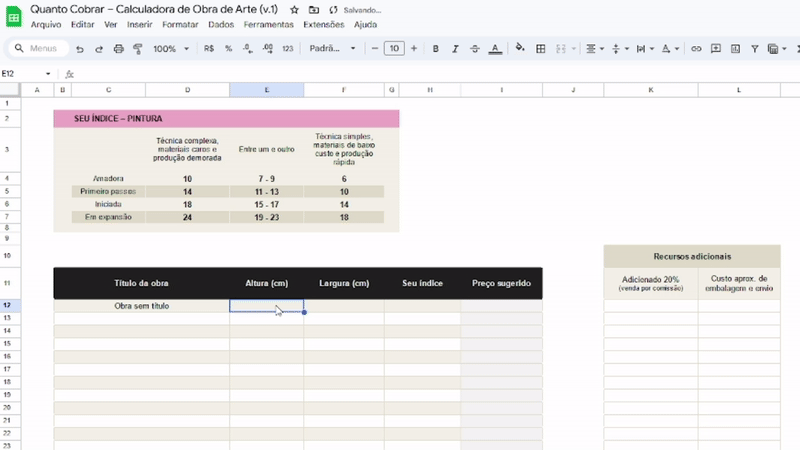Open the borders tool
Screen dimensions: 800x450
point(540,48)
